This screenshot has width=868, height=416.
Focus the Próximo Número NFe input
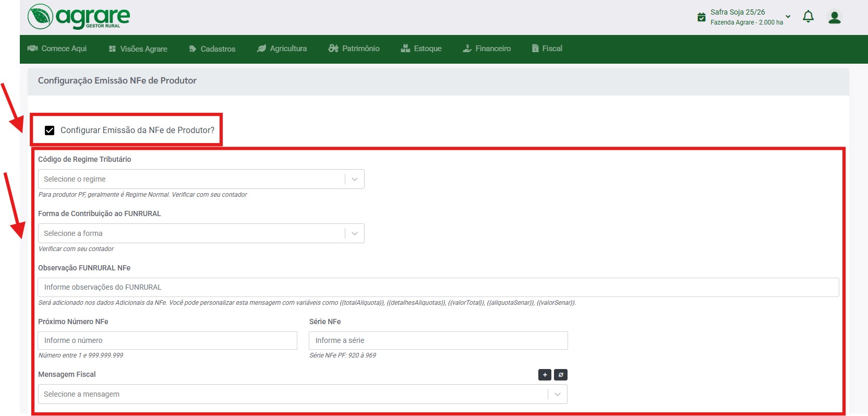(x=167, y=340)
